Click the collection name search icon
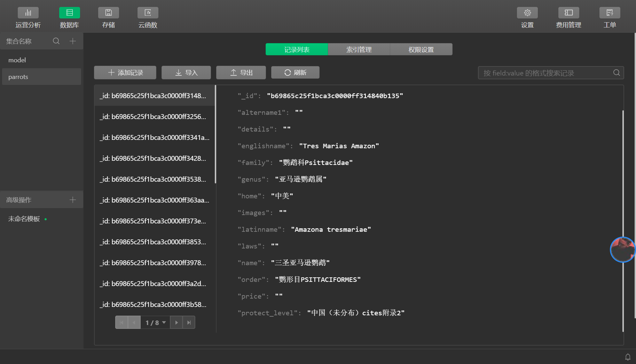This screenshot has height=364, width=636. [x=56, y=41]
